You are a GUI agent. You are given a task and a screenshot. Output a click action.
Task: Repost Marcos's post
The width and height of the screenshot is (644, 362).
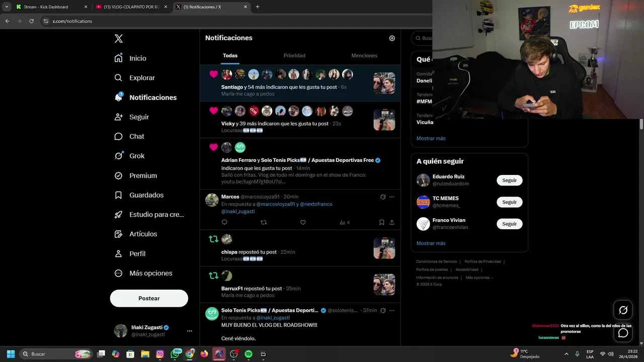(264, 222)
